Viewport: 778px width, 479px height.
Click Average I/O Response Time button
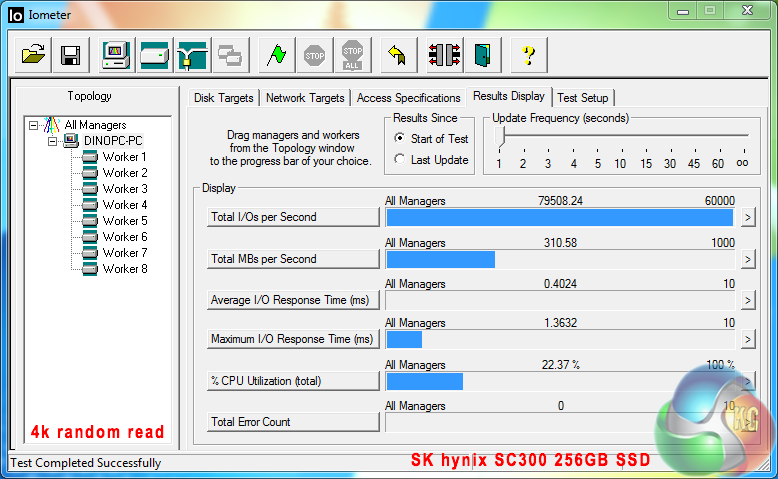click(293, 300)
